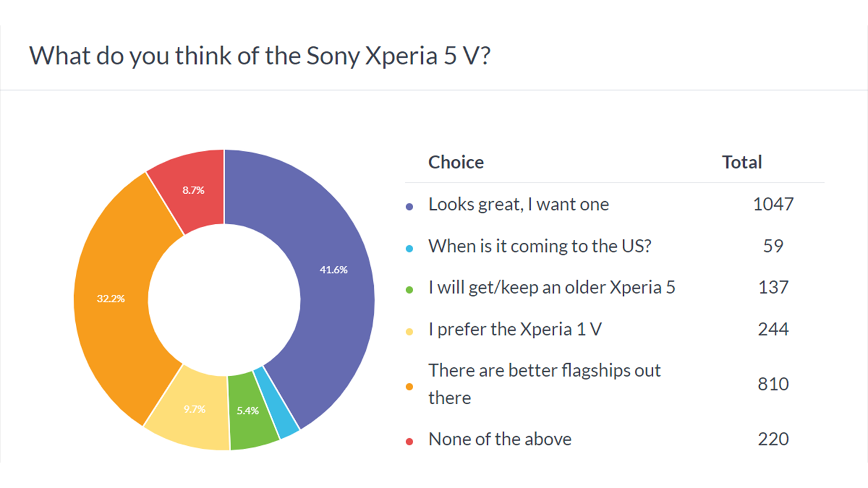
Task: Select the green legend dot
Action: [x=410, y=290]
